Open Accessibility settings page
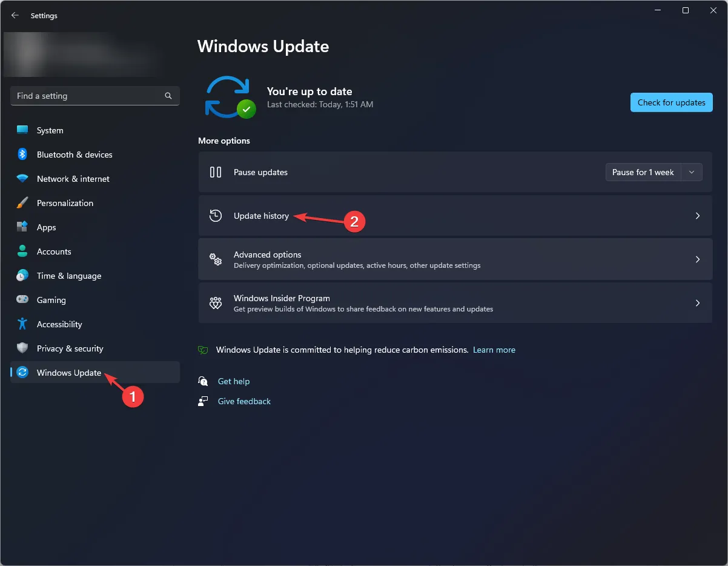 coord(95,324)
